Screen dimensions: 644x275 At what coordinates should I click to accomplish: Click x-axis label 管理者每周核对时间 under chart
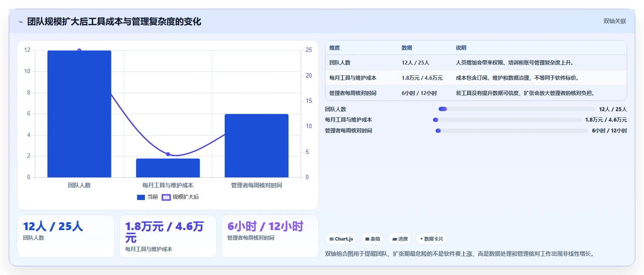[x=257, y=185]
